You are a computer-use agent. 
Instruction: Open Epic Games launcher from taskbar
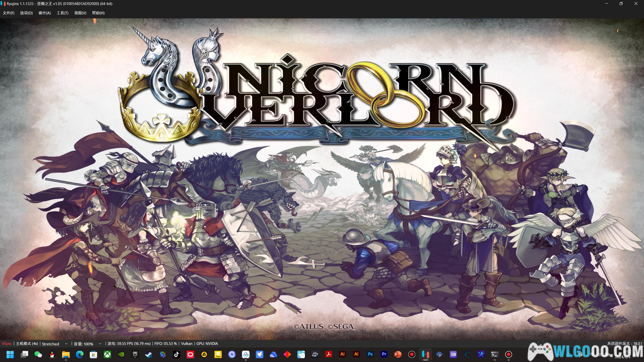(x=135, y=354)
